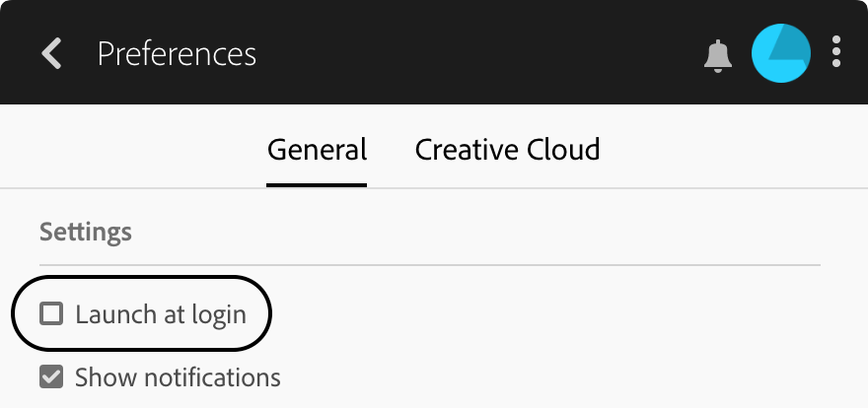Select the underlined General preferences tab
Screen dimensions: 868x408
tap(317, 150)
